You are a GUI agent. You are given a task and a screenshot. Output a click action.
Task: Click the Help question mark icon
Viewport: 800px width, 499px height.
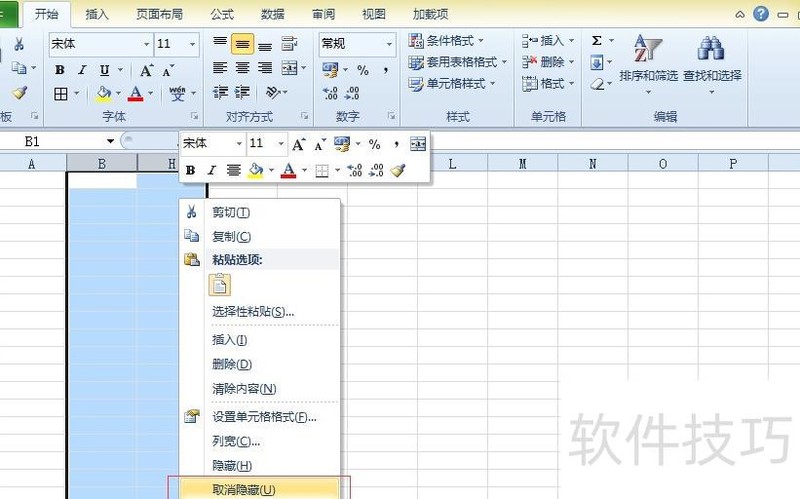pos(761,14)
